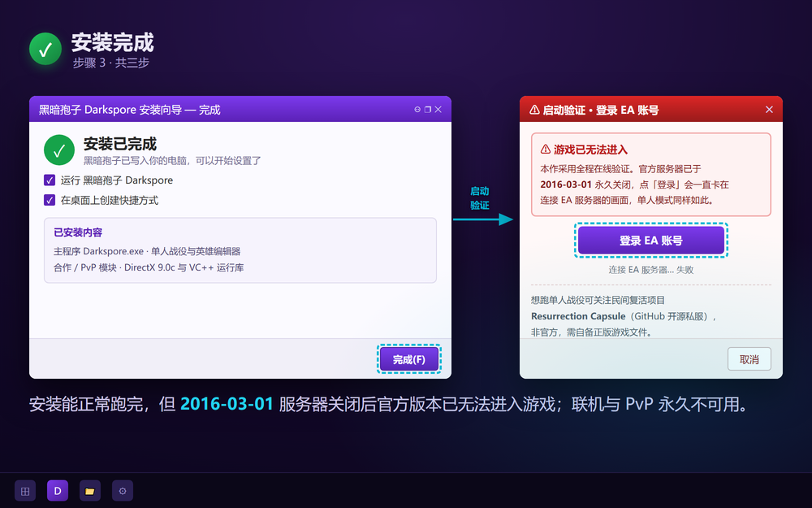Select the 主程序 Darkspore.exe line
Screen dimensions: 812x508
pos(147,251)
